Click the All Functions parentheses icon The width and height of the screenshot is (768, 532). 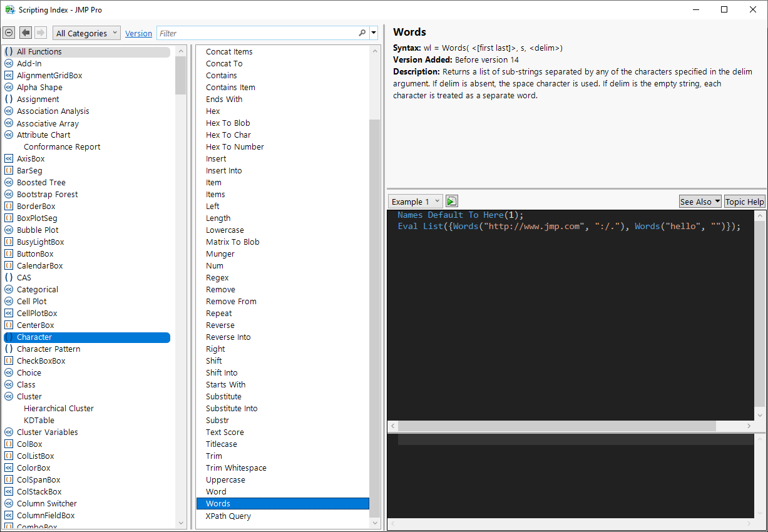(x=9, y=52)
